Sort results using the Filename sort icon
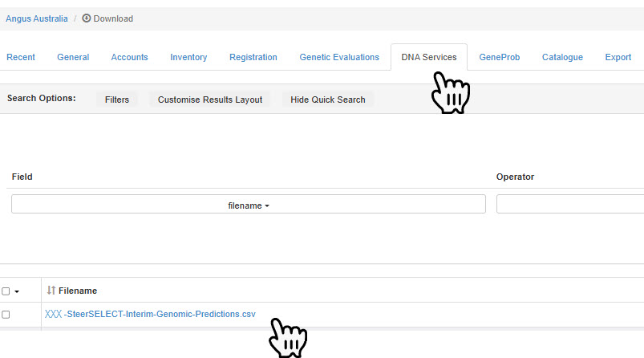 (51, 291)
